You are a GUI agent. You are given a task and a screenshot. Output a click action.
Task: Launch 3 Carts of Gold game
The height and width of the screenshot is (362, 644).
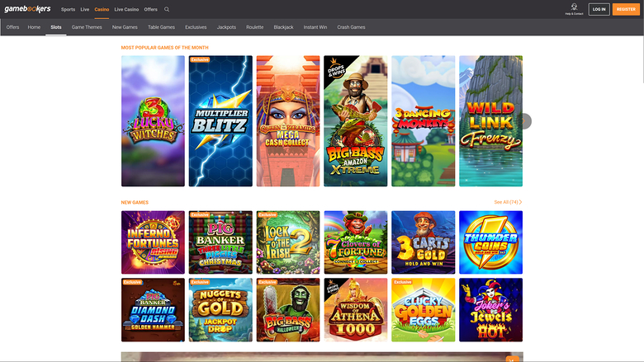pyautogui.click(x=424, y=242)
